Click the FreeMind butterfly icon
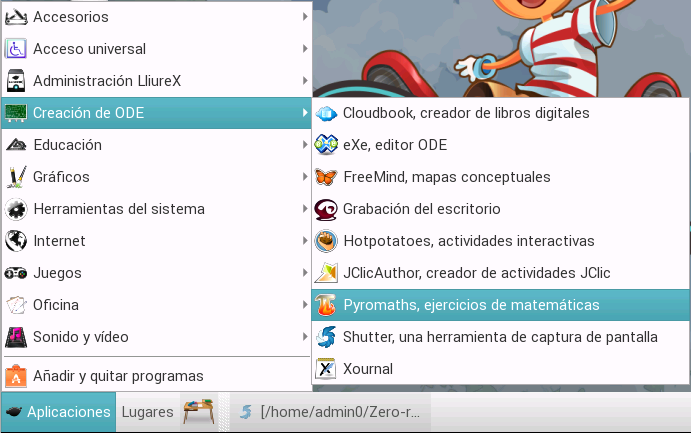691x433 pixels. click(x=326, y=177)
